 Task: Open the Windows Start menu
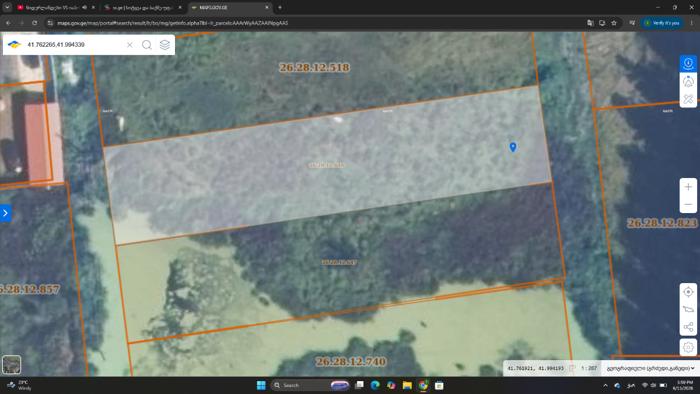[261, 385]
